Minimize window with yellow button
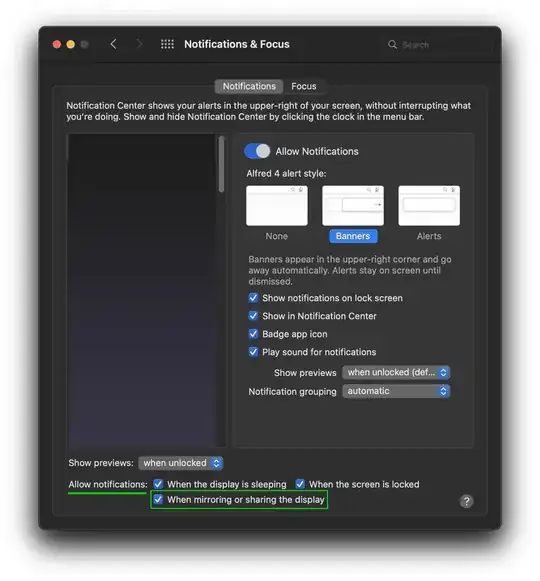This screenshot has height=581, width=540. pos(70,44)
